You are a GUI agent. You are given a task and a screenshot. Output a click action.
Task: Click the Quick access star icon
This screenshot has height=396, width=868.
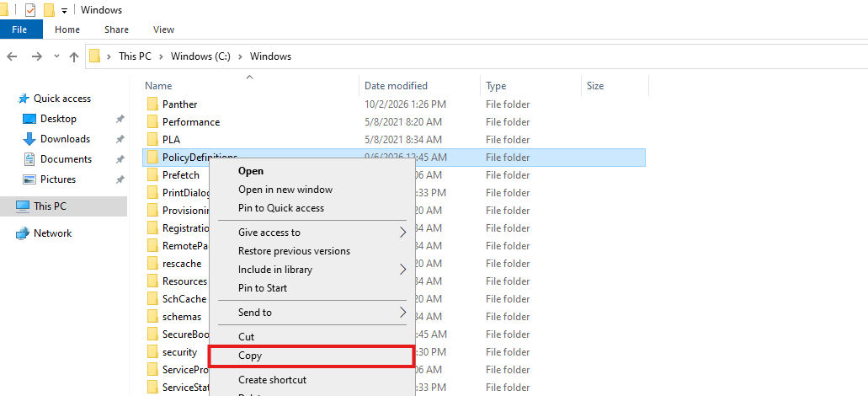(x=24, y=99)
